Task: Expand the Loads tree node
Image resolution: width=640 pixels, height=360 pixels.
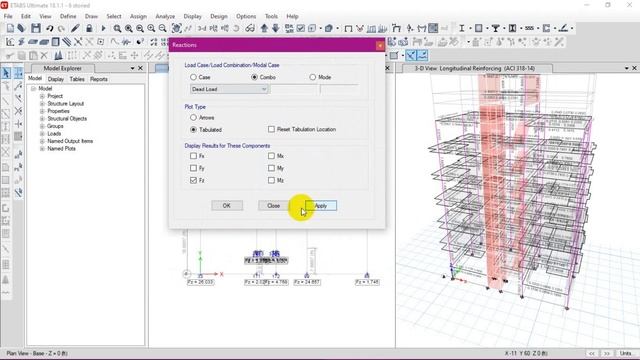Action: click(42, 133)
